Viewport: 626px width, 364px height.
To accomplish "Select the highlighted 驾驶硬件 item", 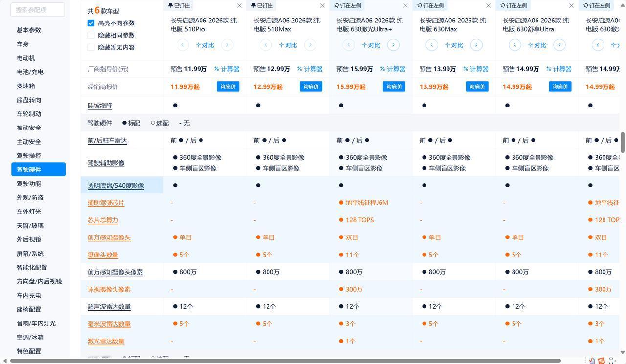I will (x=39, y=170).
